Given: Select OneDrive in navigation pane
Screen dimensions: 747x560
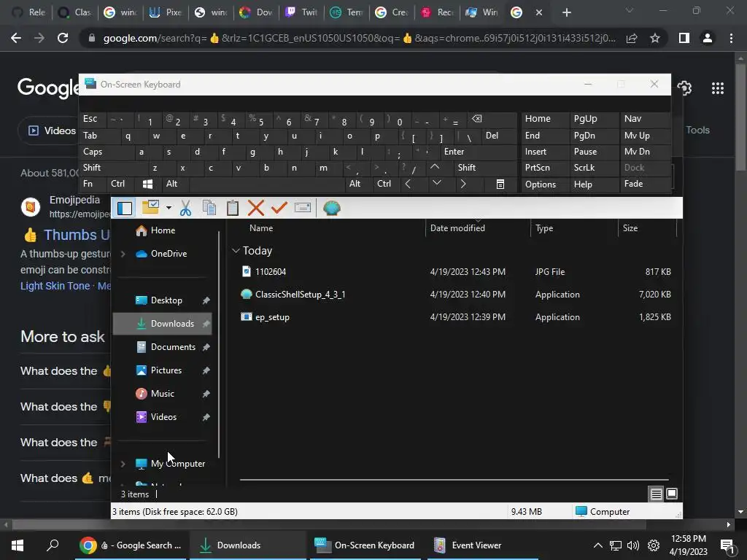Looking at the screenshot, I should tap(169, 254).
